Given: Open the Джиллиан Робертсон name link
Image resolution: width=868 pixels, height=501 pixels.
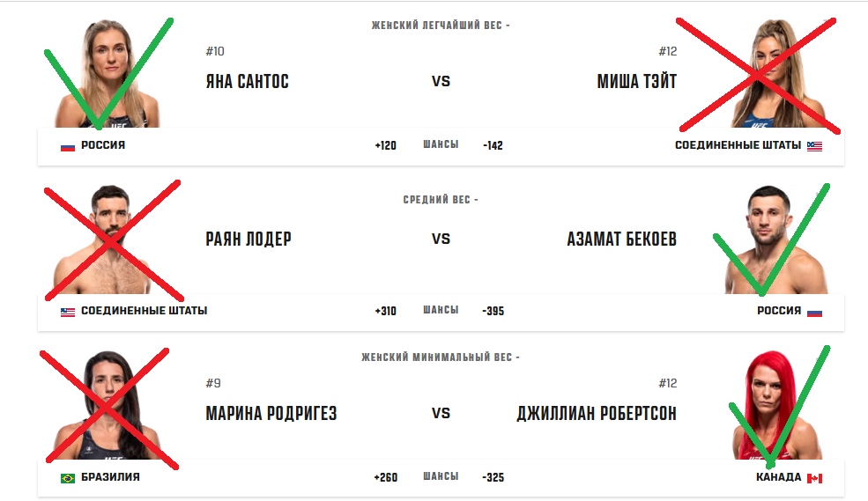Looking at the screenshot, I should [x=597, y=413].
